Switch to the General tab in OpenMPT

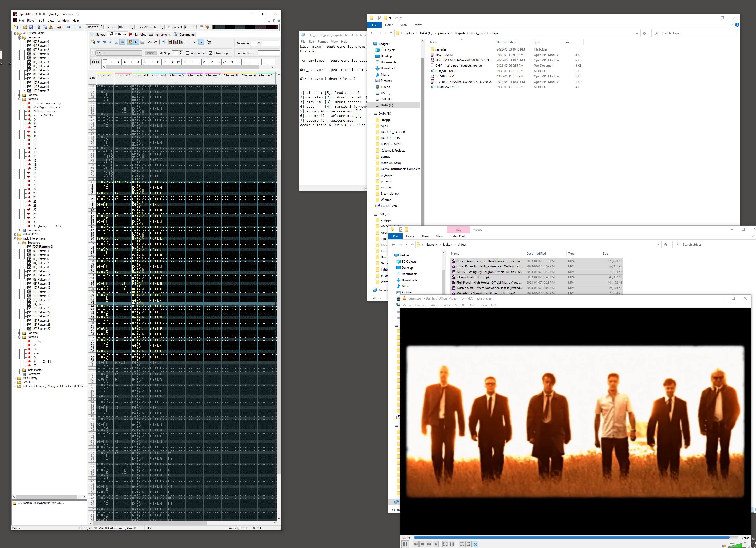click(x=98, y=34)
